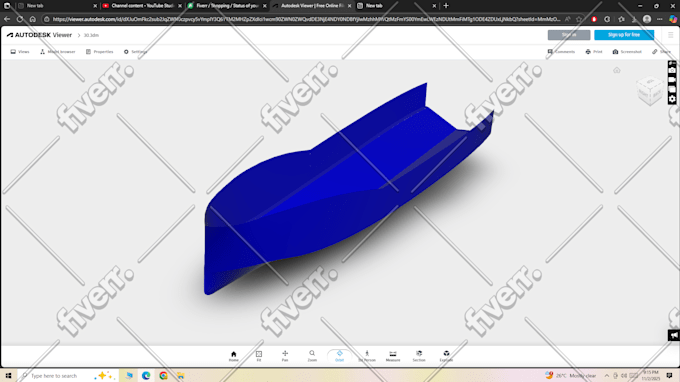This screenshot has height=382, width=680.
Task: Activate the Explode model tool
Action: 446,356
